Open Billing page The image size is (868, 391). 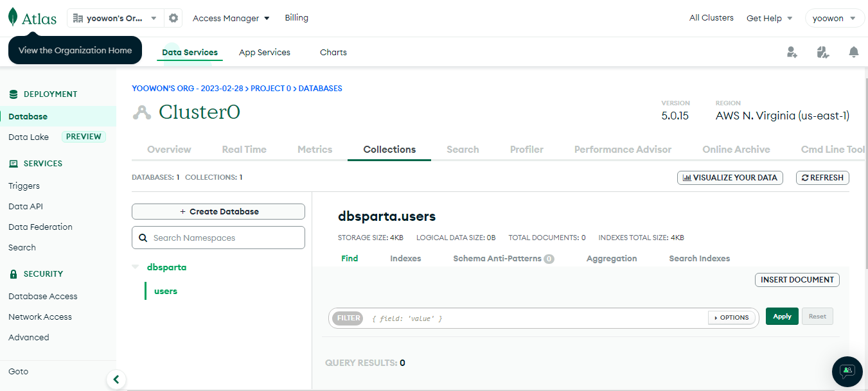tap(297, 18)
